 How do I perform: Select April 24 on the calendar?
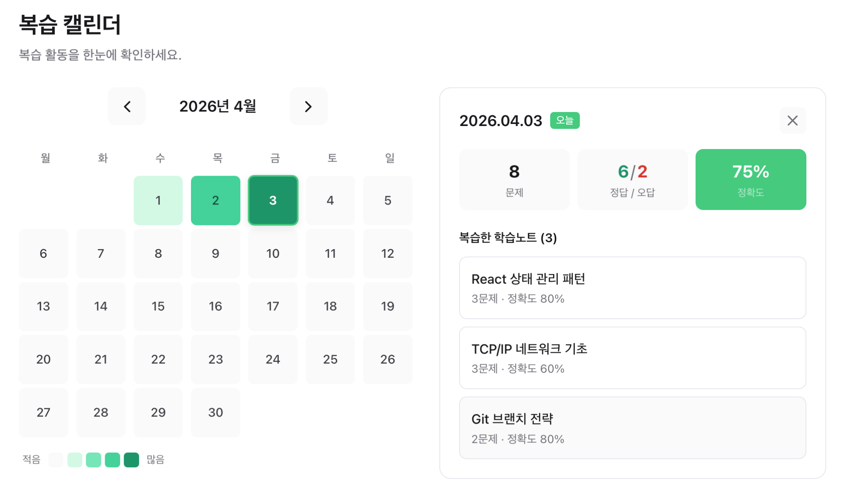click(273, 360)
